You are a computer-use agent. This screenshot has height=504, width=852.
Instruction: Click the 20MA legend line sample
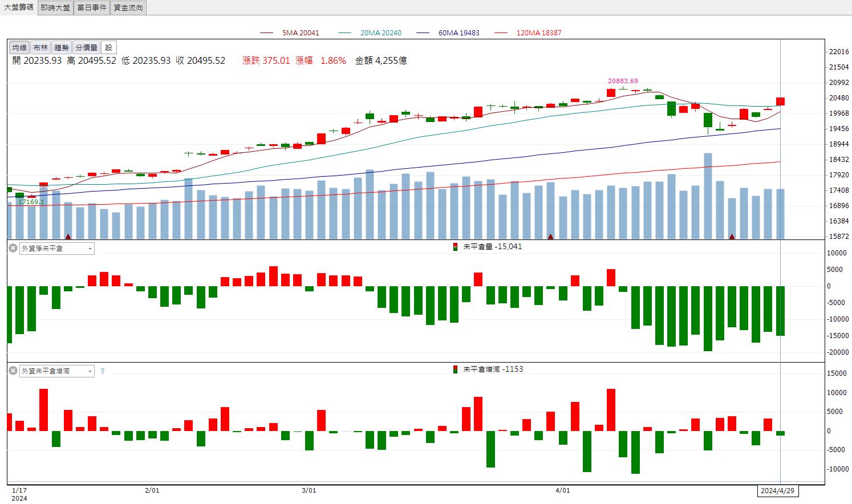345,33
